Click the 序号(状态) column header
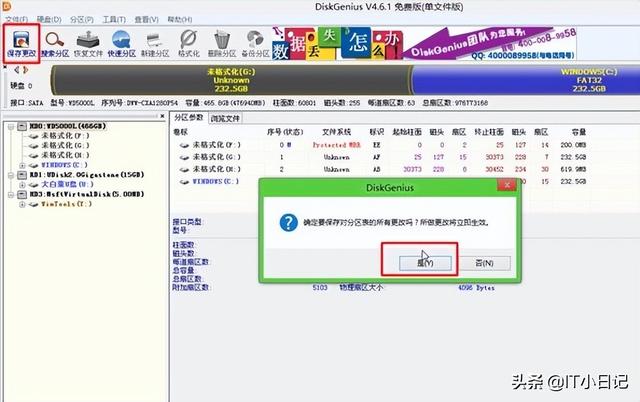 (285, 132)
